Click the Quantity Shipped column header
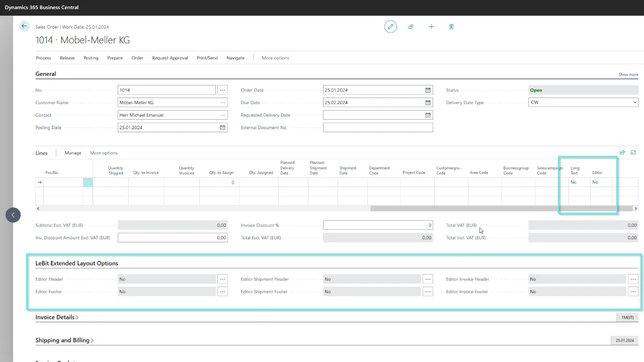The image size is (644, 362). (x=115, y=170)
